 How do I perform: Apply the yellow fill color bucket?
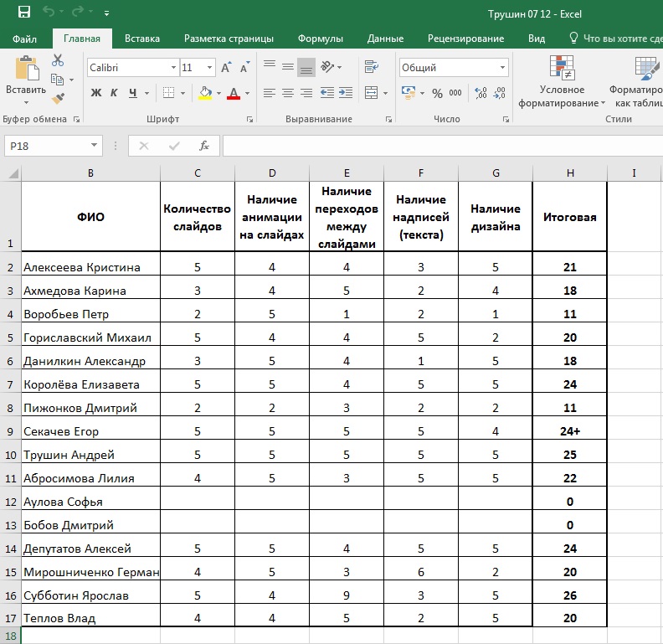click(x=205, y=93)
